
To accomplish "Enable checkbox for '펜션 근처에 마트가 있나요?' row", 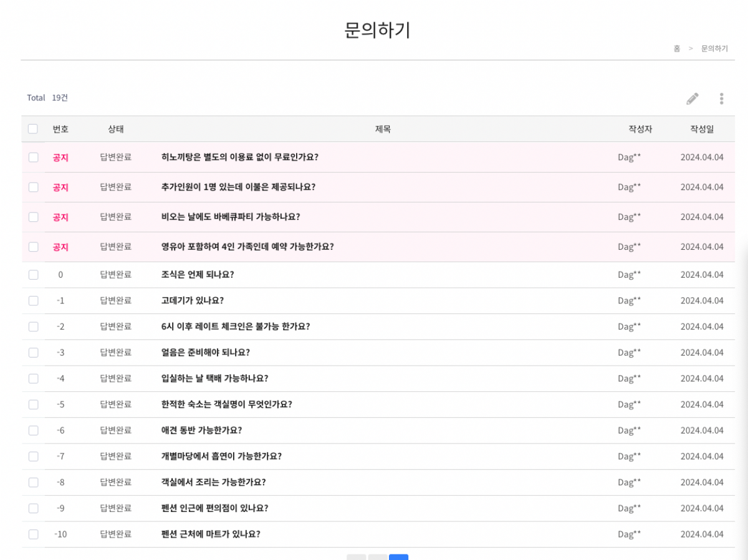I will [33, 534].
